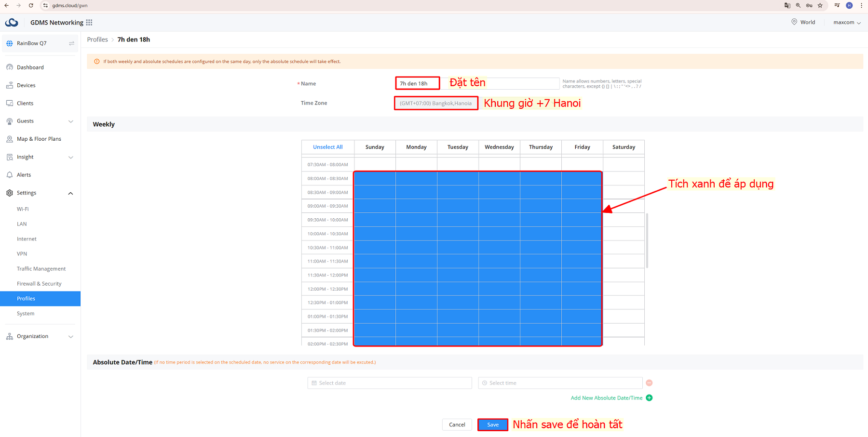
Task: Click the Select date input field
Action: point(389,383)
